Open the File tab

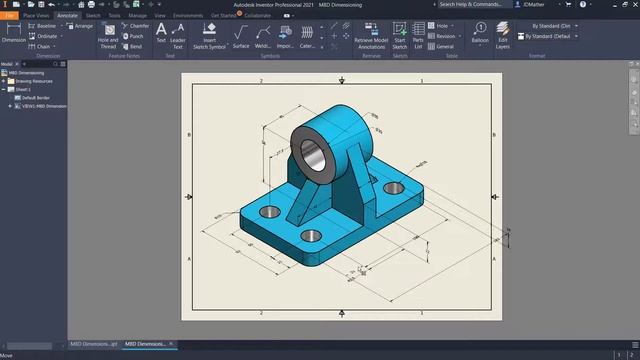point(9,16)
